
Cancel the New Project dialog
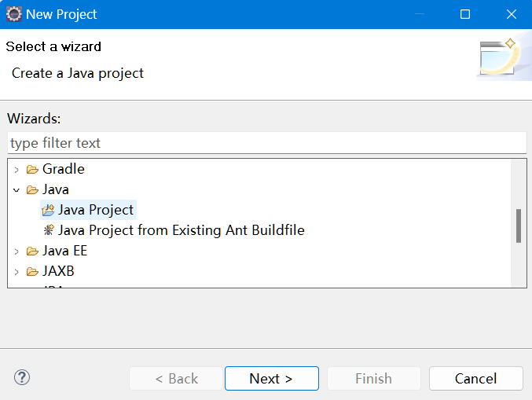click(x=476, y=378)
